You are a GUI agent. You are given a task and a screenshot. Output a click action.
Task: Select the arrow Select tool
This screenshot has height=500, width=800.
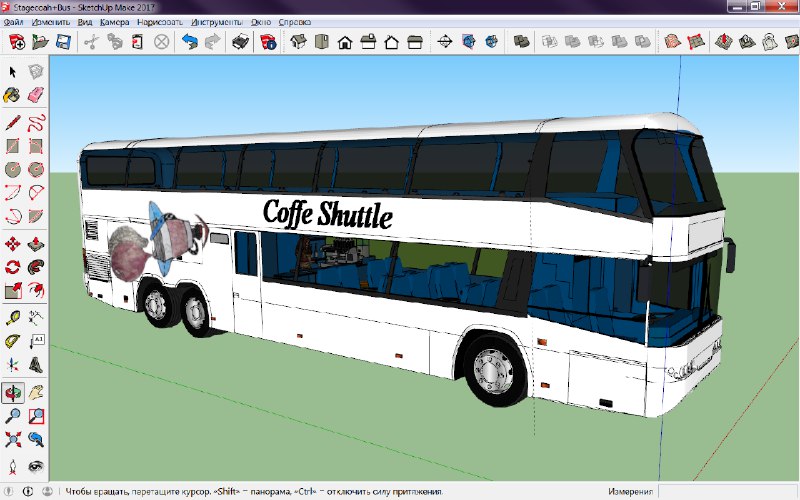coord(13,72)
